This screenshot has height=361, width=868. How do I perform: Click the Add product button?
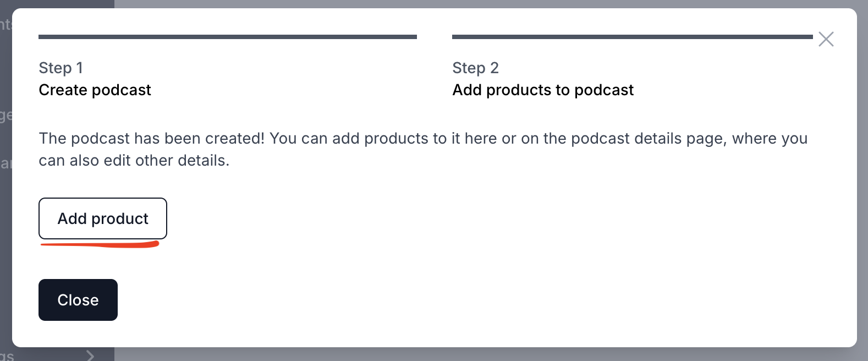point(102,218)
